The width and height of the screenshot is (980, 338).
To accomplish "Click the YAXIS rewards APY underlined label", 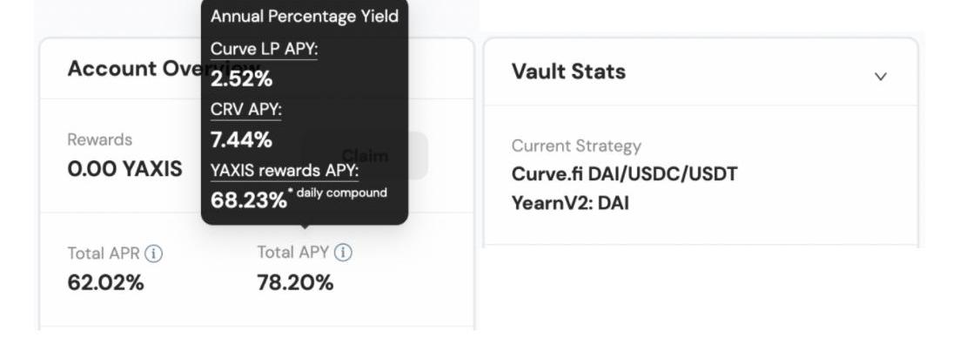I will (285, 170).
